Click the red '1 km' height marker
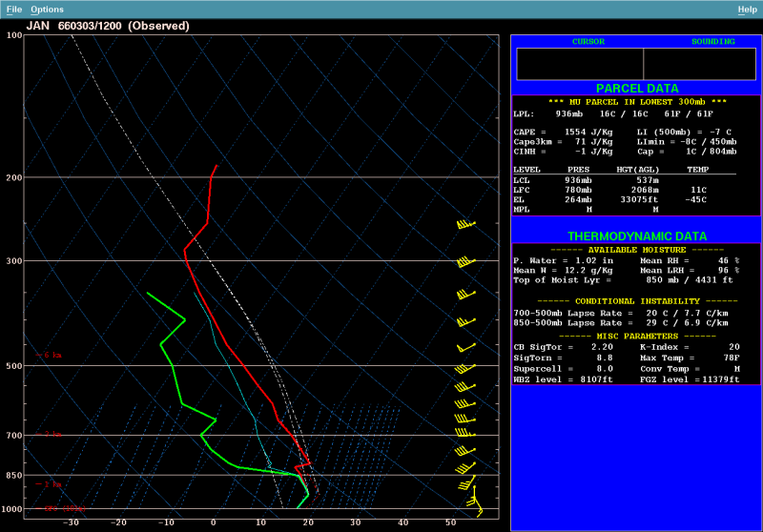Screen dimensions: 763x532 49,484
